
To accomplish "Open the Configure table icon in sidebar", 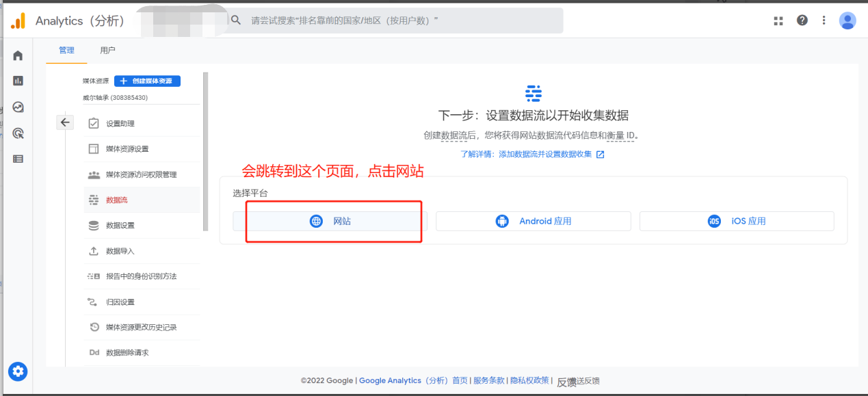I will click(18, 159).
